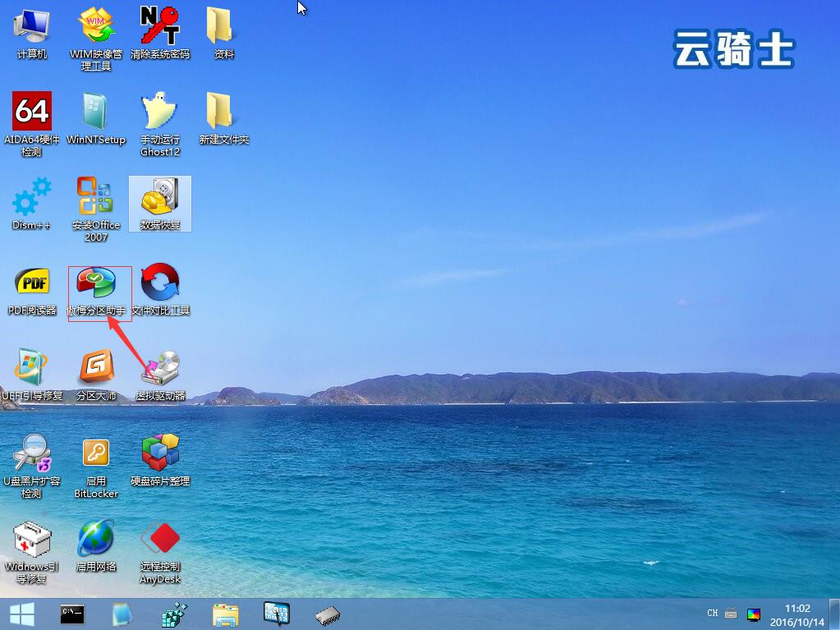Select 安装Office 2007 icon
Screen dimensions: 840x630
coord(96,209)
